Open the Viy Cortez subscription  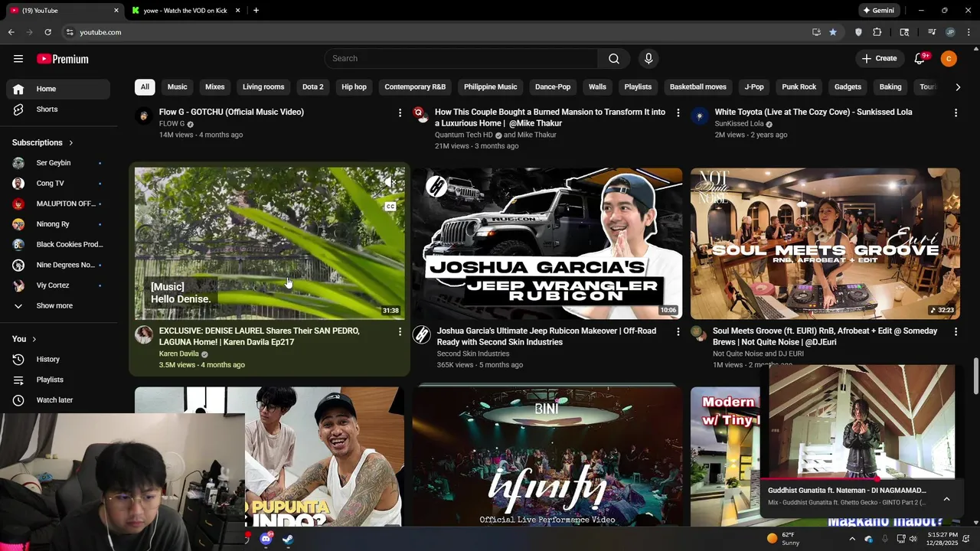click(58, 285)
